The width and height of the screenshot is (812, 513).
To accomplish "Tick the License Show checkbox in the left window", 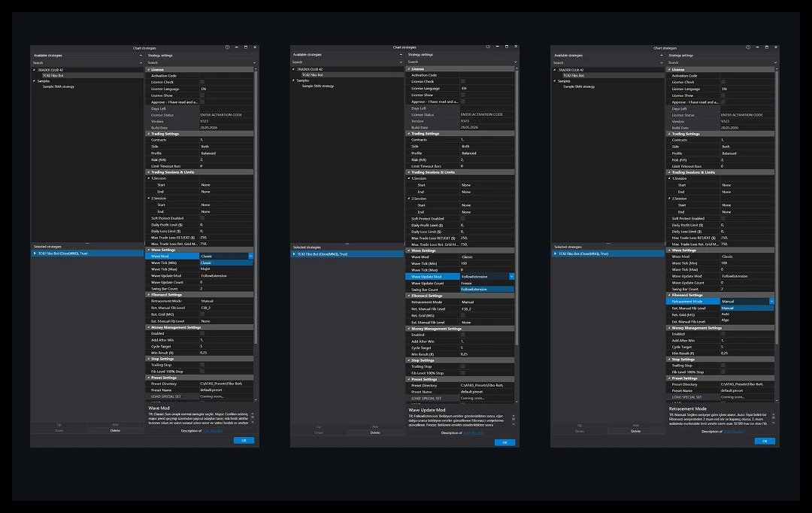I will tap(202, 96).
